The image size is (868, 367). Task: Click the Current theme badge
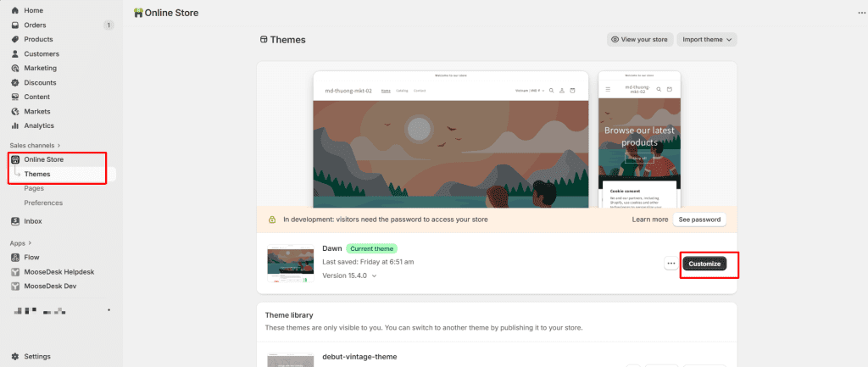pos(372,248)
